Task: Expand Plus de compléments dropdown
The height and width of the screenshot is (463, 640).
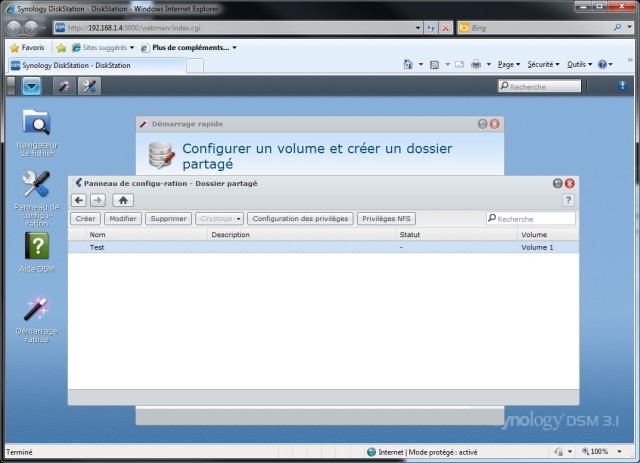Action: (235, 48)
